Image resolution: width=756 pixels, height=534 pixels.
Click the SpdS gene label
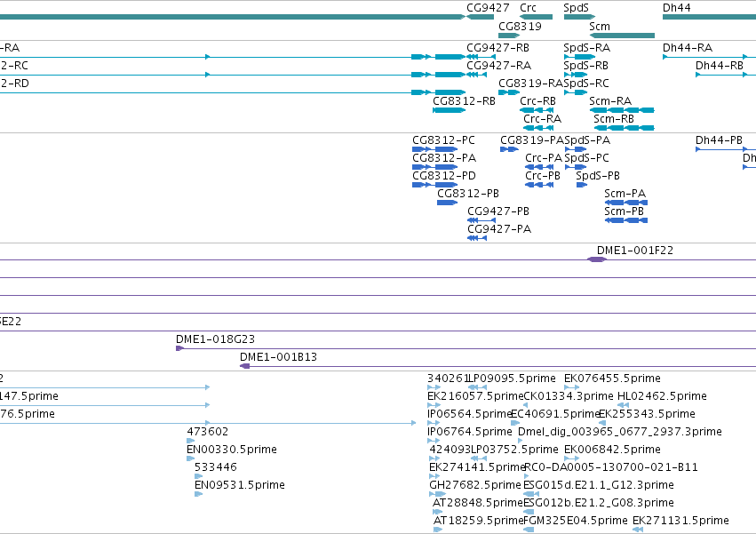(x=577, y=8)
